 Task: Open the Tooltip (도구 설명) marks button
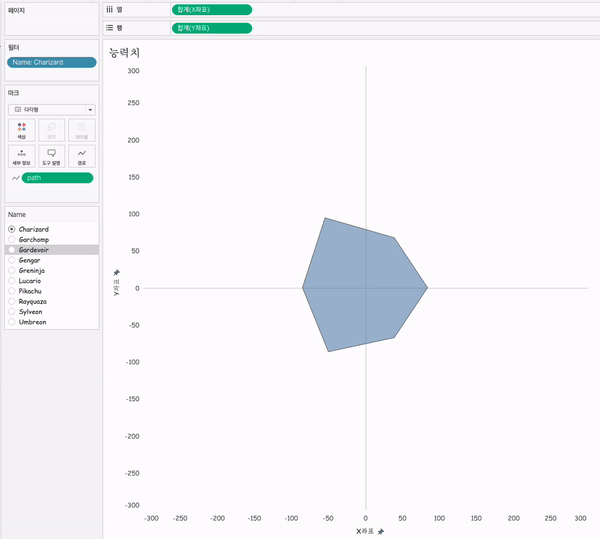pyautogui.click(x=51, y=156)
